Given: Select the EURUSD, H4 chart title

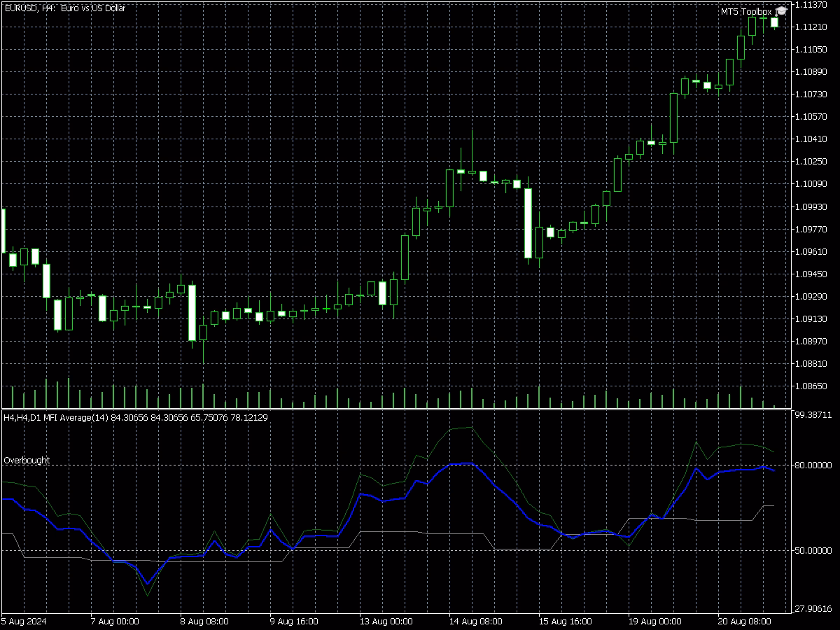Looking at the screenshot, I should tap(63, 8).
